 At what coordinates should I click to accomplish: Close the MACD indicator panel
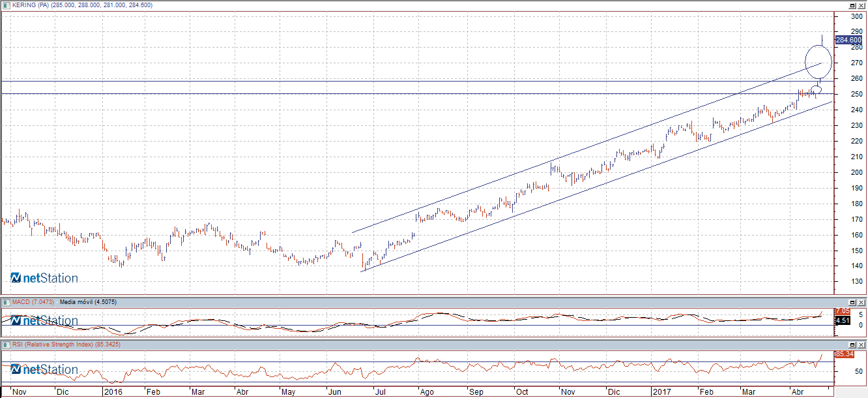860,302
